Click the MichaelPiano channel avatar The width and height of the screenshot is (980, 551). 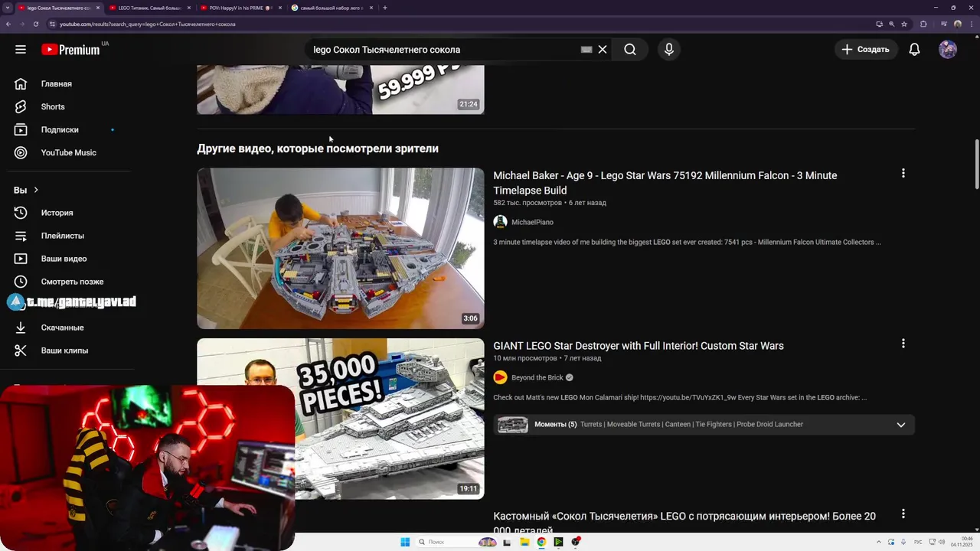click(500, 222)
